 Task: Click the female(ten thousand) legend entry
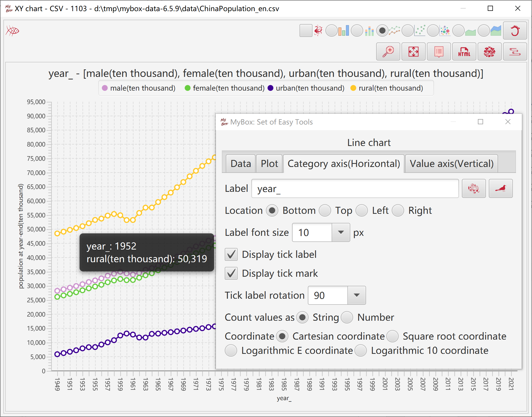tap(225, 88)
